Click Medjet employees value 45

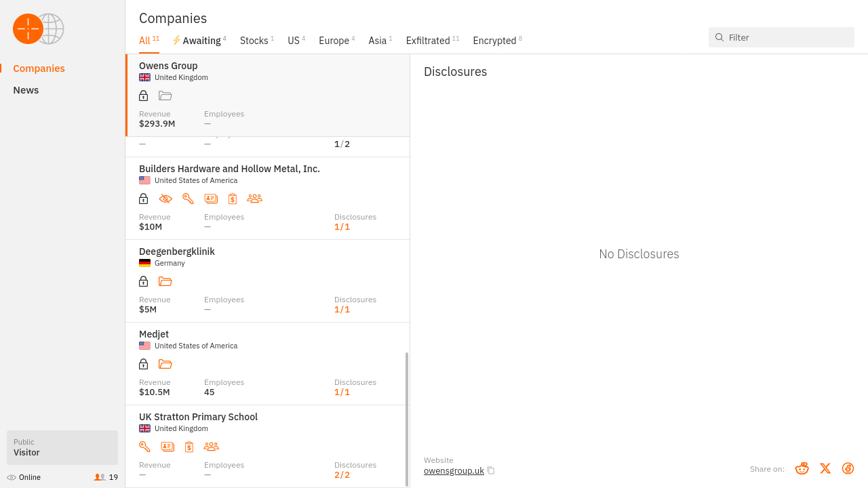[x=210, y=392]
